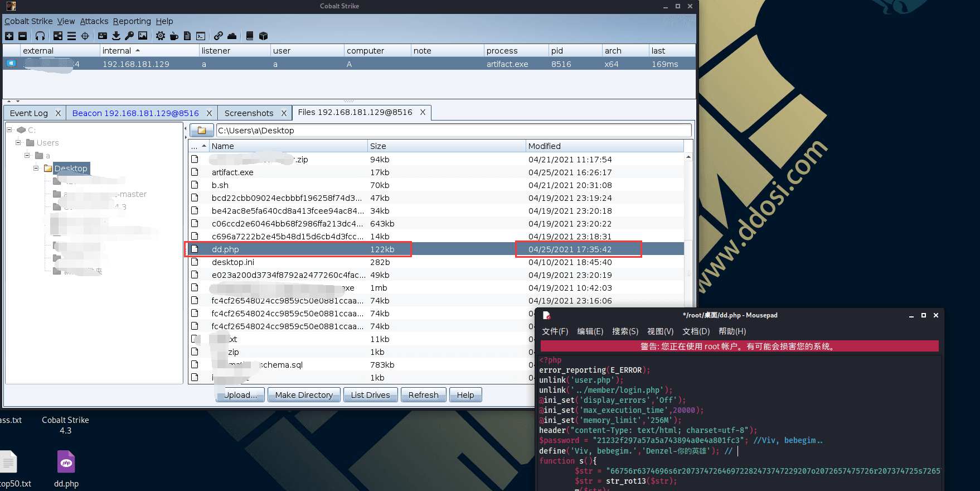Sort sessions by the last column

tap(672, 51)
